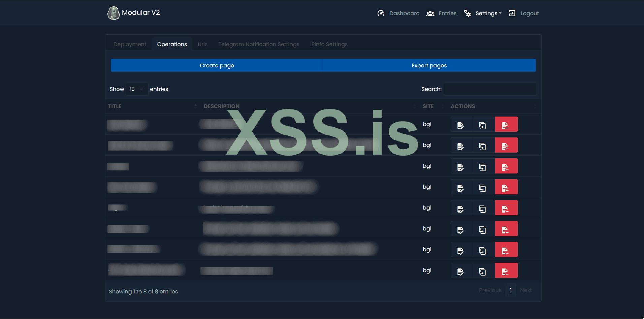The width and height of the screenshot is (644, 319).
Task: Delete the page in the fourth table row
Action: coord(506,187)
